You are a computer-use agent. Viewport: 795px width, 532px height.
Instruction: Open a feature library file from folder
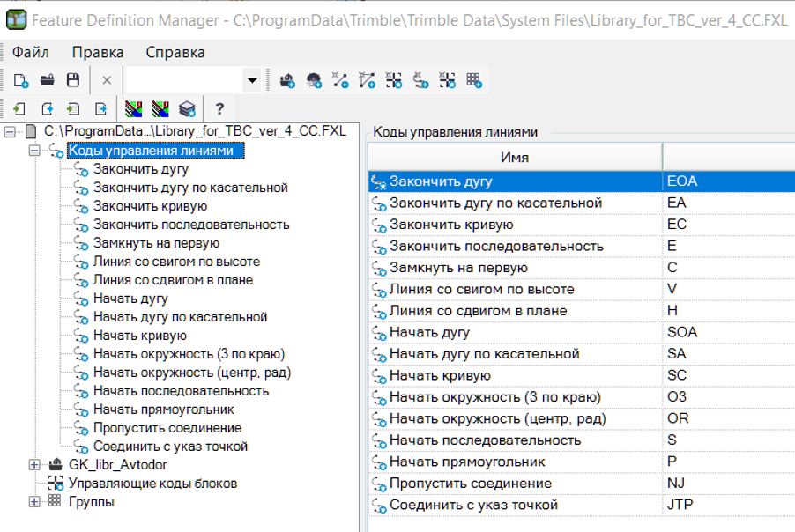(x=48, y=80)
